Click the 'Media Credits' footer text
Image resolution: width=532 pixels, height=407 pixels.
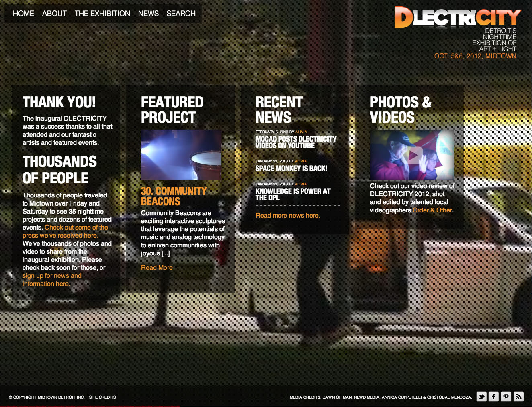click(381, 397)
